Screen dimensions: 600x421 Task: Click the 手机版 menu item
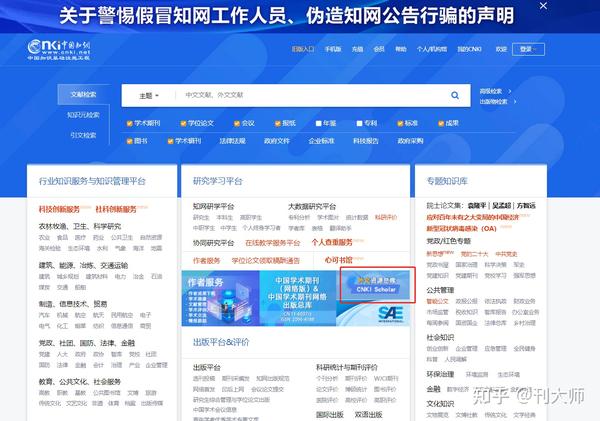[x=333, y=49]
